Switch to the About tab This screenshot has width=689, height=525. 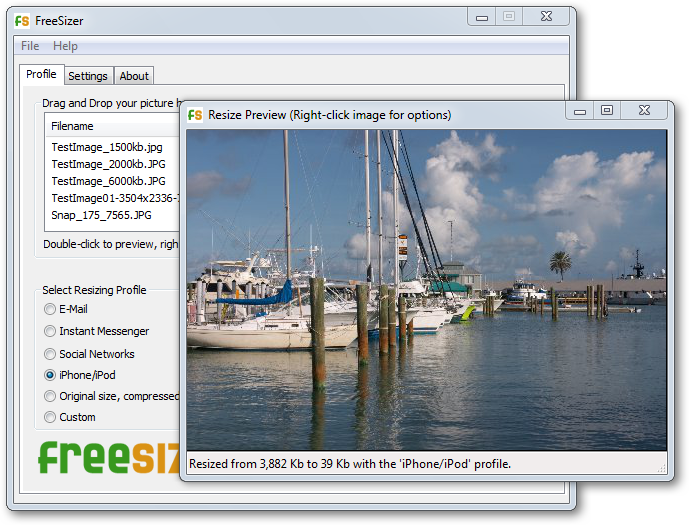pos(134,76)
